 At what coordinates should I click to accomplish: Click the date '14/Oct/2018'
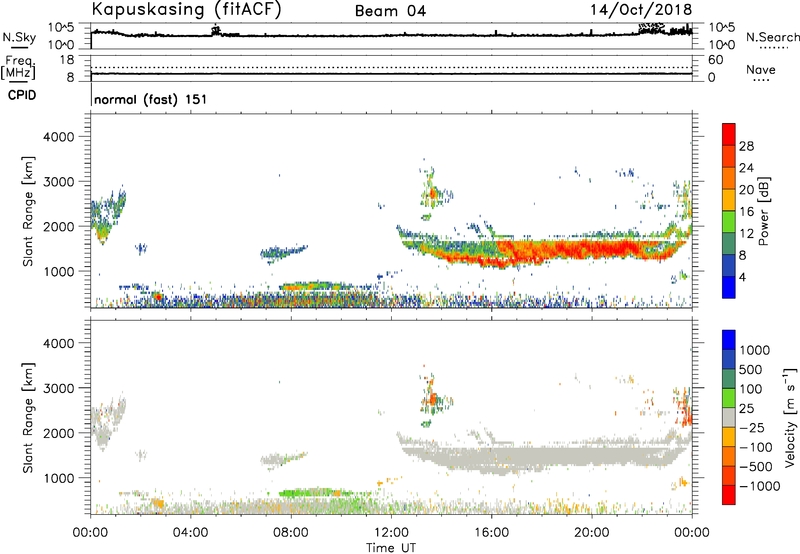pyautogui.click(x=641, y=10)
